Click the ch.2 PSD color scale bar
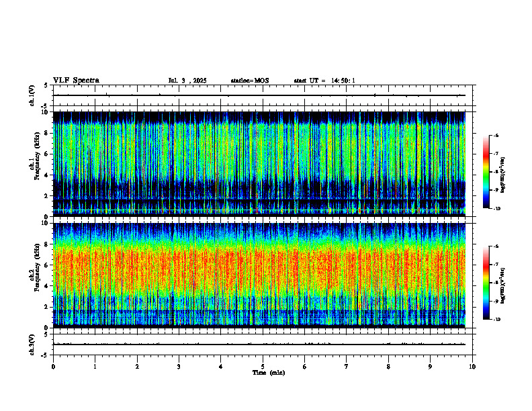Image resolution: width=532 pixels, height=411 pixels. click(486, 283)
